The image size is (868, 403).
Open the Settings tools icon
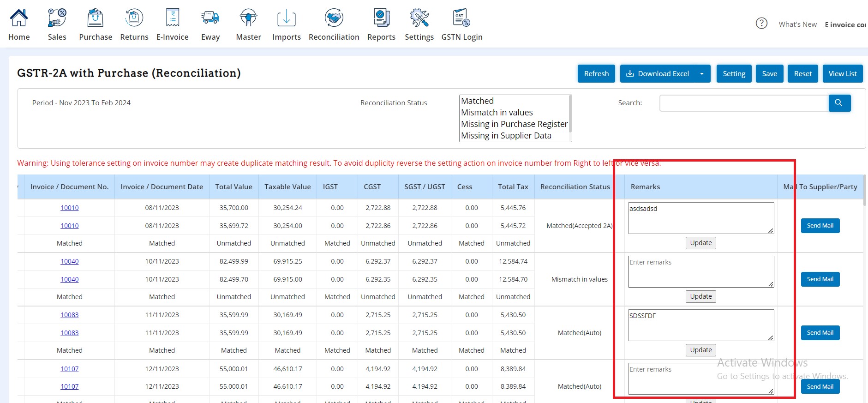(419, 18)
